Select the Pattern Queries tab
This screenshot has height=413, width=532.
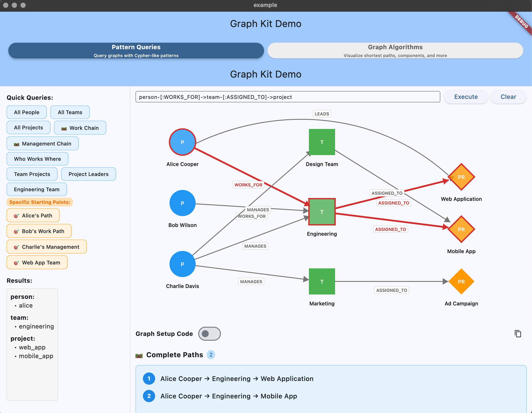tap(136, 51)
